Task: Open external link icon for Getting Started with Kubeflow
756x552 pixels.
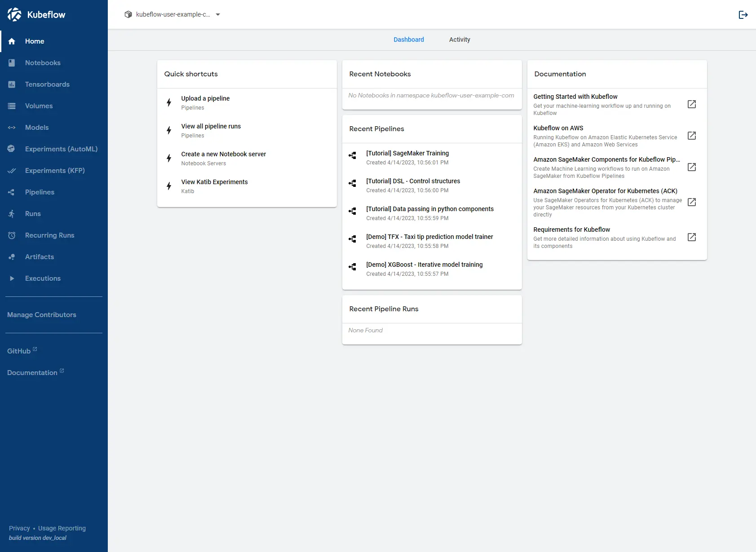Action: pyautogui.click(x=692, y=104)
